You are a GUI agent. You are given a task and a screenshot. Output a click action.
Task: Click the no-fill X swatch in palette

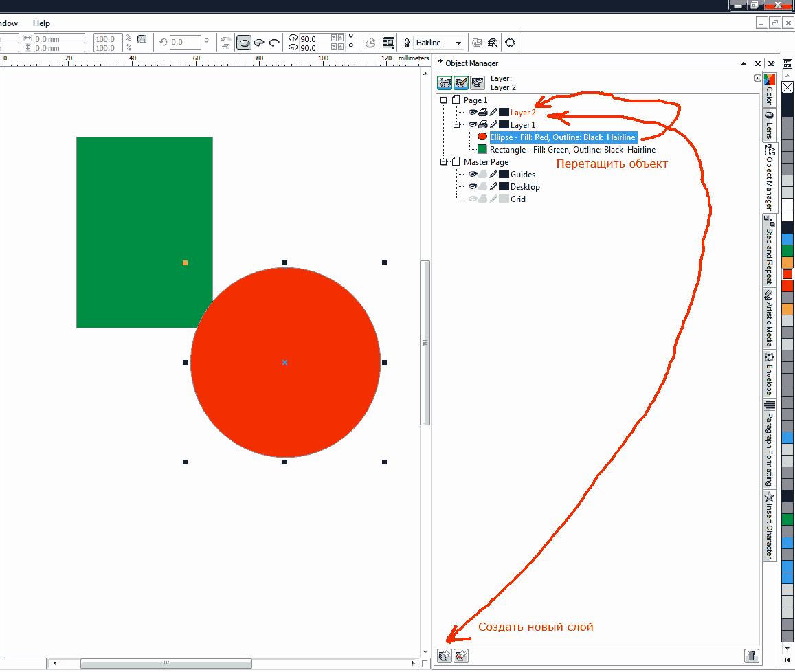click(787, 87)
